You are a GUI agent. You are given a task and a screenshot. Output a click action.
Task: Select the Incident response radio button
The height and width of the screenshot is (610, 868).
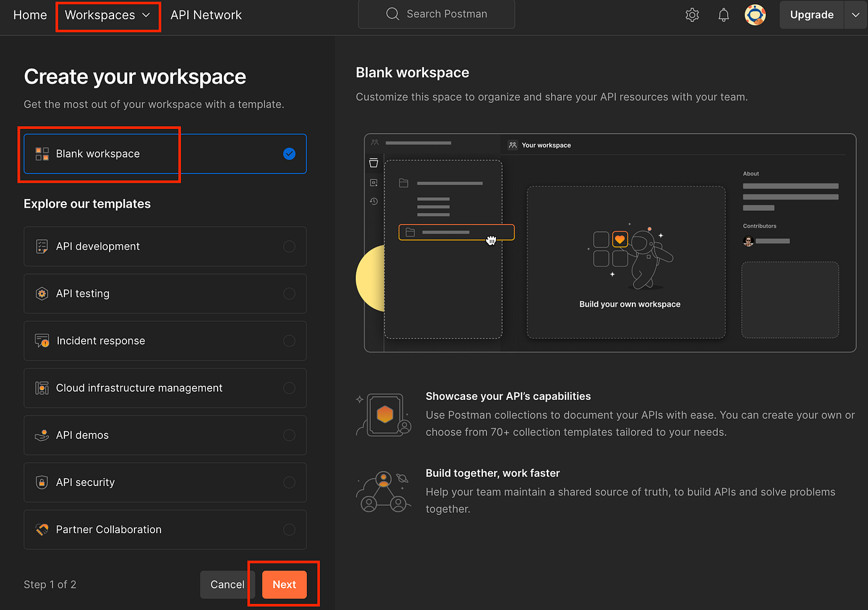point(289,341)
